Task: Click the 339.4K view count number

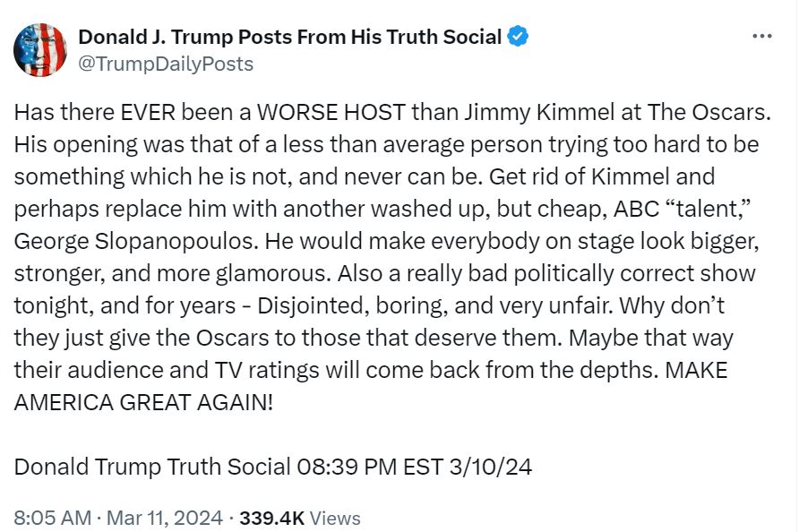Action: pyautogui.click(x=271, y=518)
